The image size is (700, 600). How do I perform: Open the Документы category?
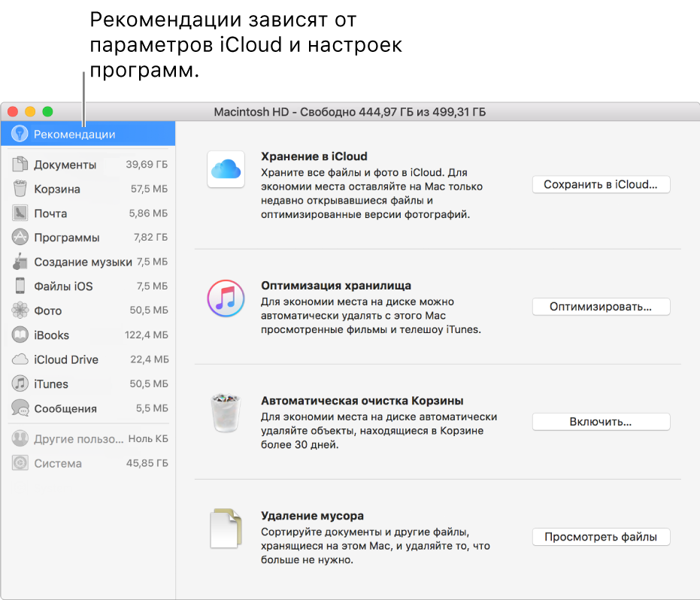tap(88, 164)
